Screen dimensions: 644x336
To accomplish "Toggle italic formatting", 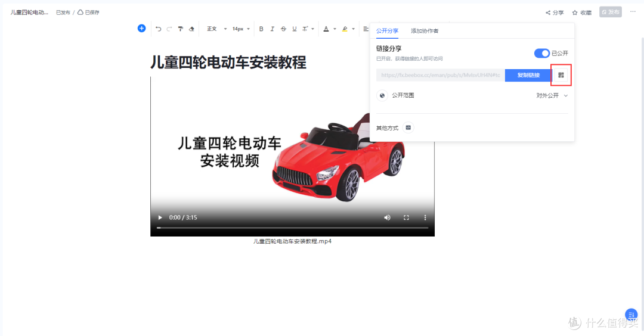I will pos(272,29).
